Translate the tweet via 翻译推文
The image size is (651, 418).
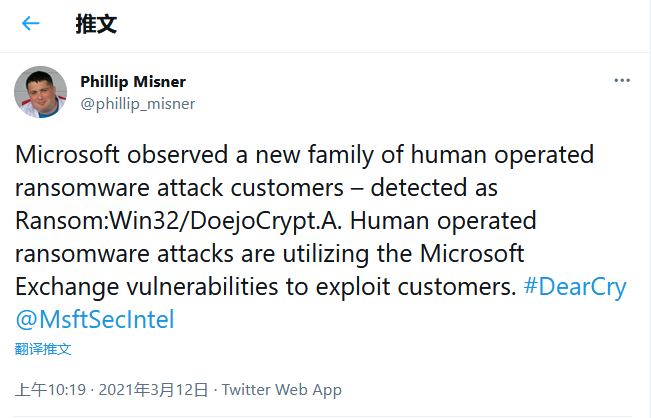[43, 349]
